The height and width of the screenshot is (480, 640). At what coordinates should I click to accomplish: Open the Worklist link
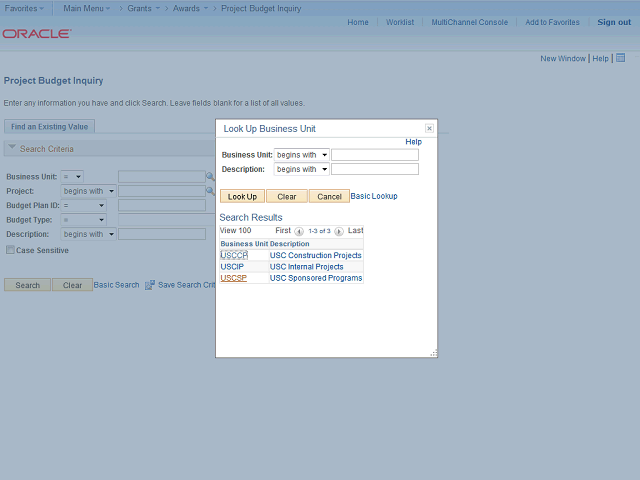coord(400,22)
